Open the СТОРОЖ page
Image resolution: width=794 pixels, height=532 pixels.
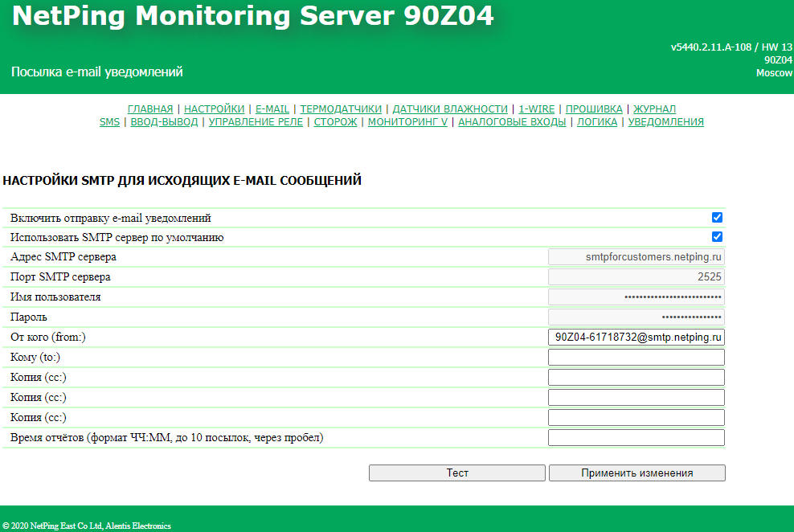335,122
